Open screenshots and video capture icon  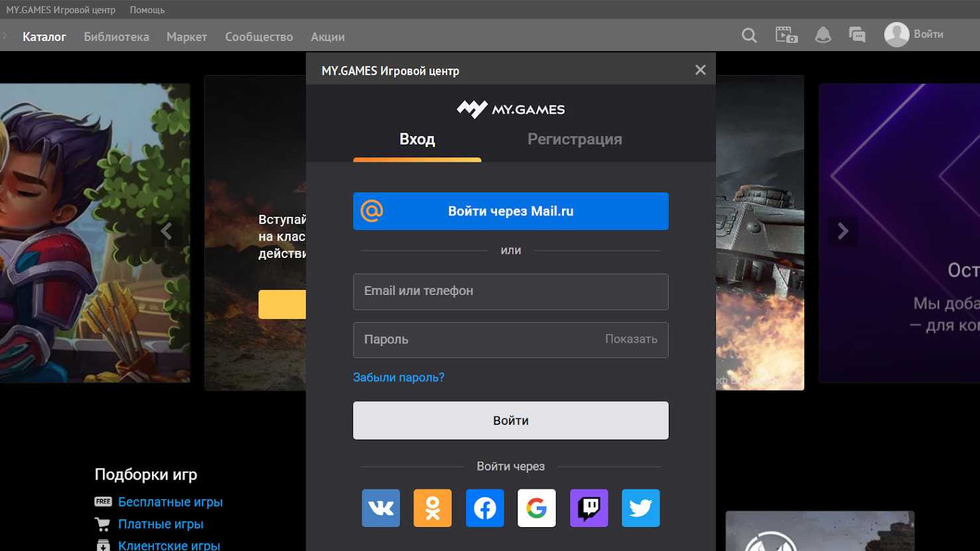(x=786, y=35)
